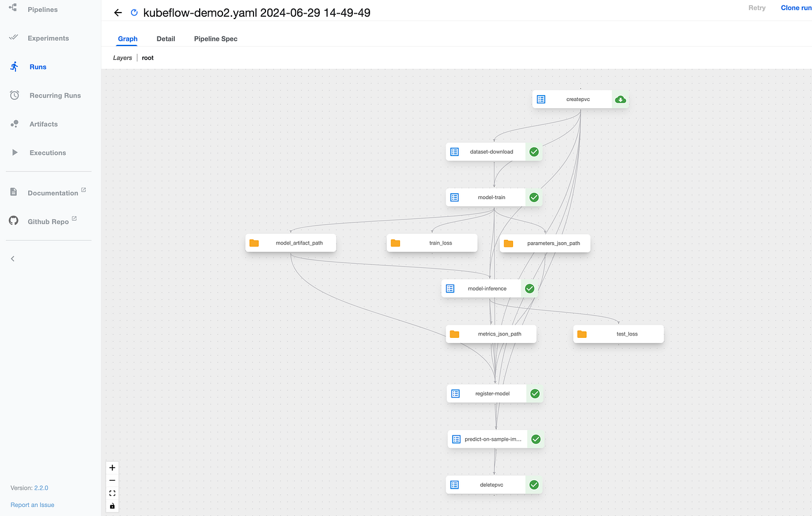The width and height of the screenshot is (812, 516).
Task: Switch to the Pipeline Spec tab
Action: (215, 38)
